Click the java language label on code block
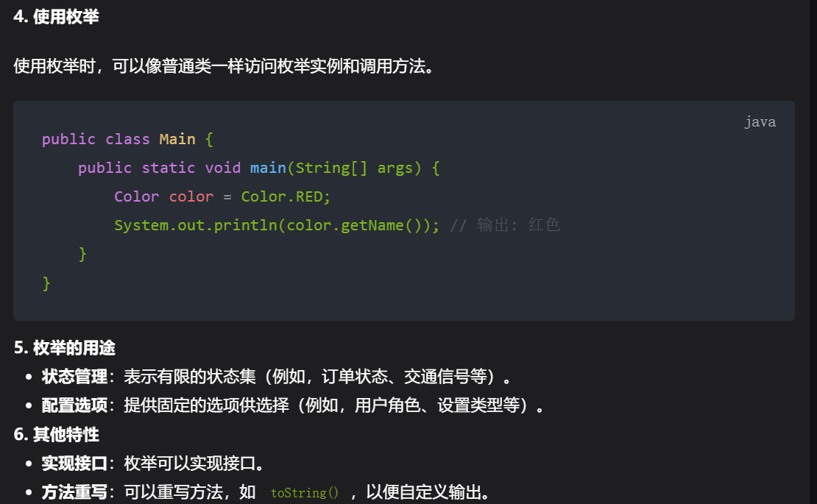 click(x=760, y=122)
